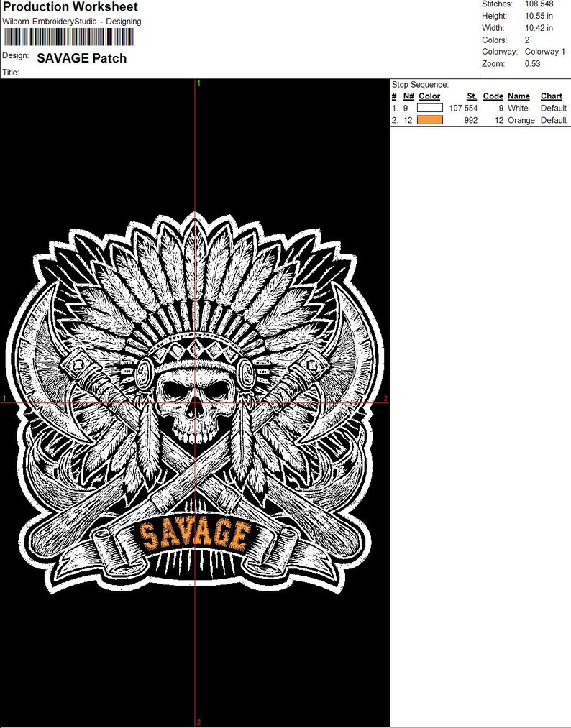571x728 pixels.
Task: Click the N# column header
Action: [408, 96]
